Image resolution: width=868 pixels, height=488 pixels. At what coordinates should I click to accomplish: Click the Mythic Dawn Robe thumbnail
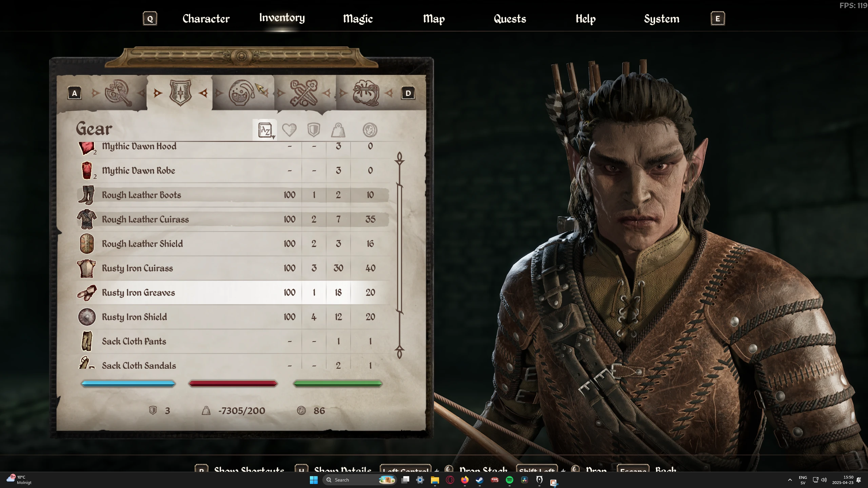(87, 170)
